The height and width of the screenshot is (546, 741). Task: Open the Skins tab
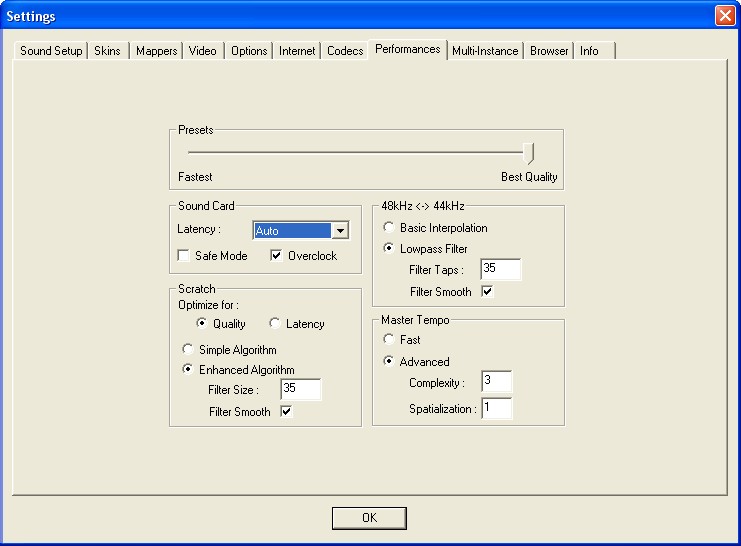(107, 51)
